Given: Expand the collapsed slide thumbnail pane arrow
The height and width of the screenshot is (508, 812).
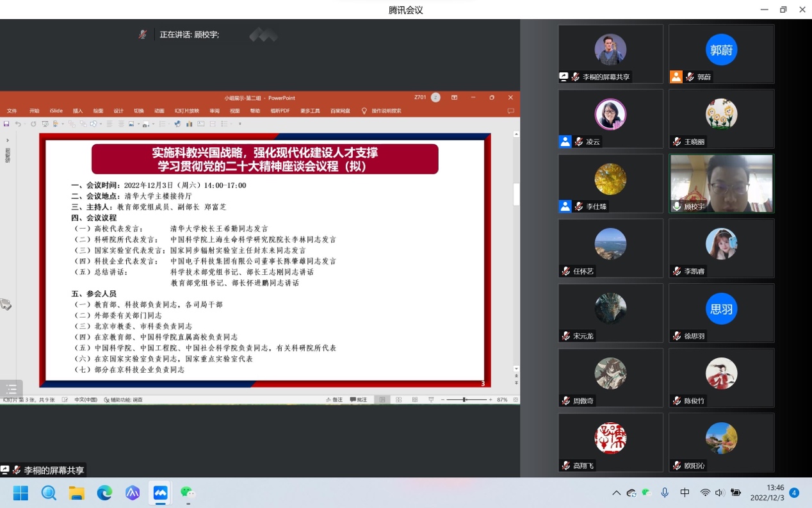Looking at the screenshot, I should pyautogui.click(x=8, y=140).
